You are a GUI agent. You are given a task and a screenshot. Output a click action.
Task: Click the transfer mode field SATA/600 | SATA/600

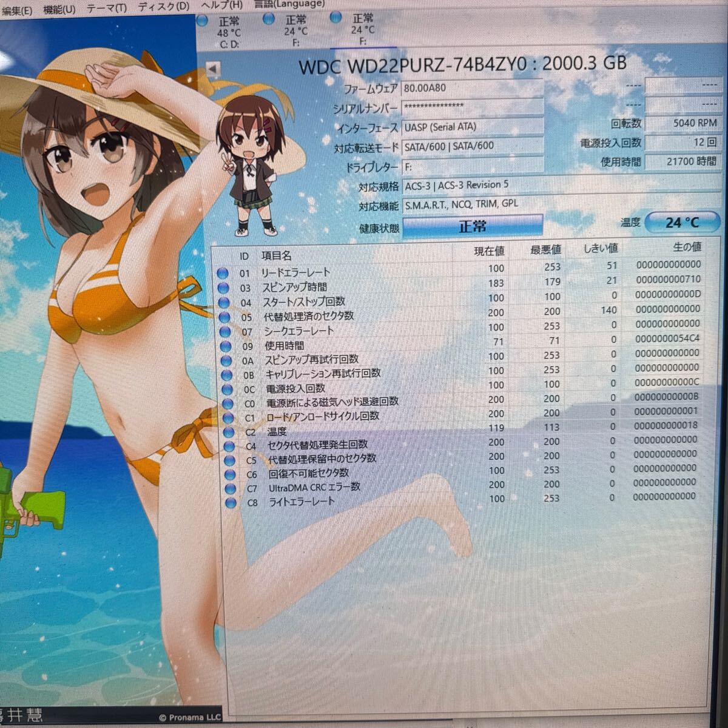coord(472,146)
